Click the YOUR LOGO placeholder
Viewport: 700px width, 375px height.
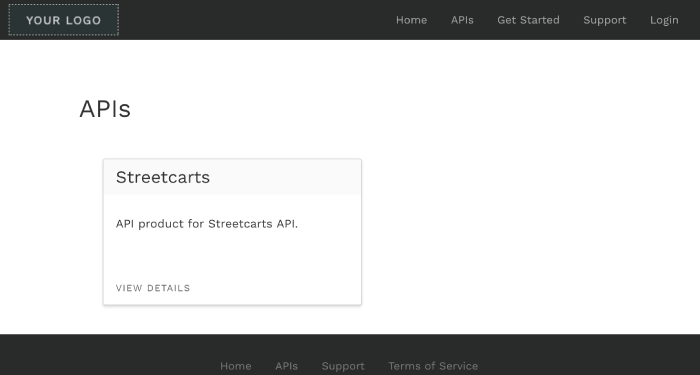coord(63,20)
